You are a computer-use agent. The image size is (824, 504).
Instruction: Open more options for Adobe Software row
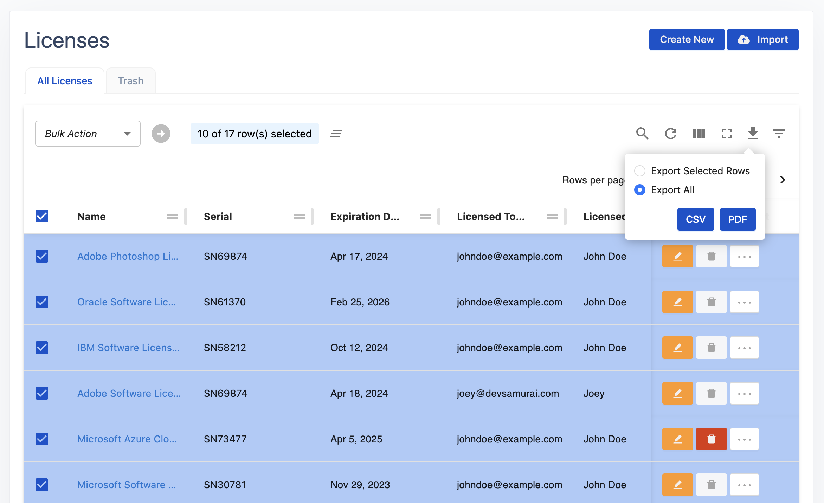744,393
